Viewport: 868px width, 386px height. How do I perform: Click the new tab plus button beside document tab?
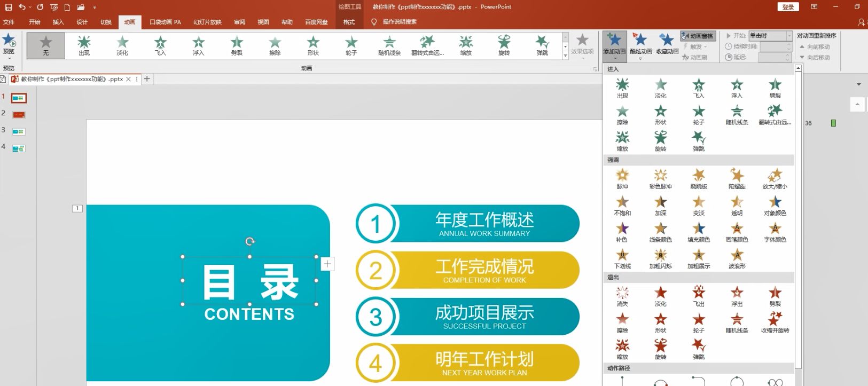pyautogui.click(x=147, y=79)
